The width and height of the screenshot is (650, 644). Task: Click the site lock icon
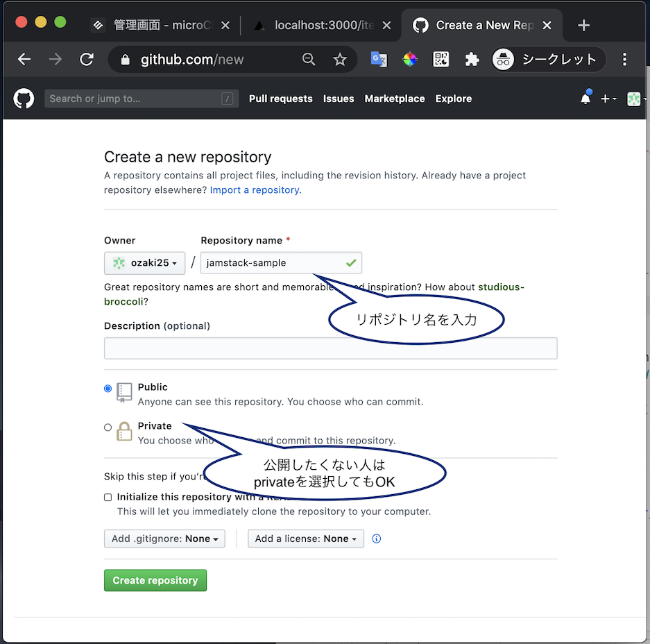pos(125,60)
